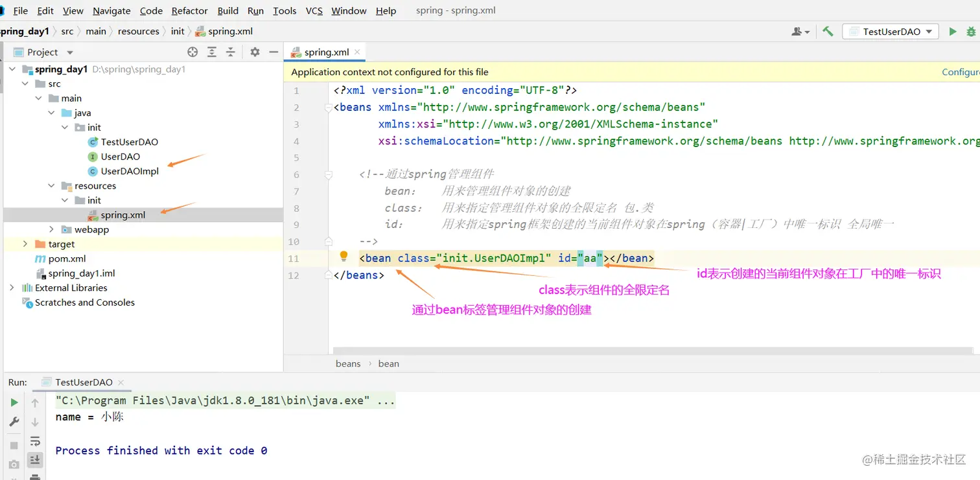This screenshot has height=480, width=980.
Task: Open the Window menu
Action: [349, 10]
